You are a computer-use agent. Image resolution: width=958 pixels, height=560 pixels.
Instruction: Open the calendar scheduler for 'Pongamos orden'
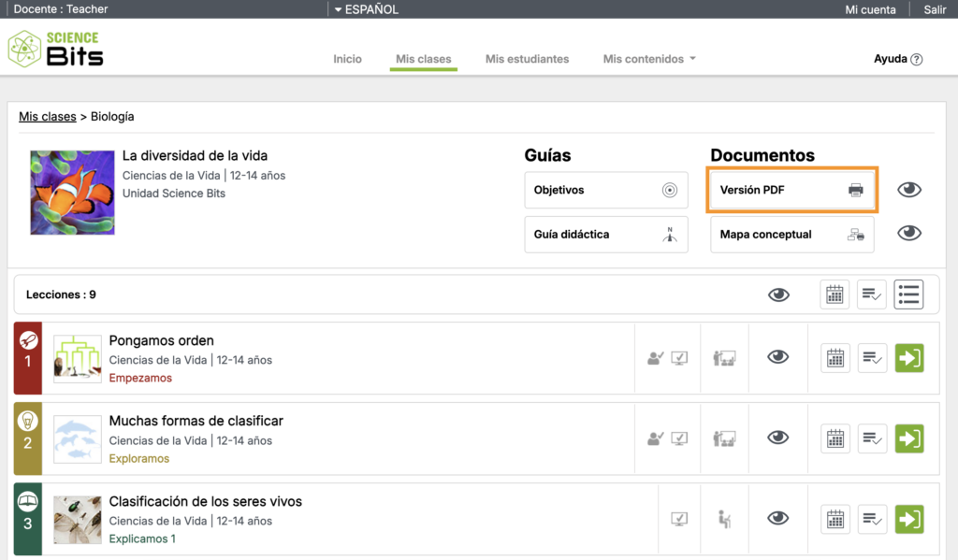834,358
